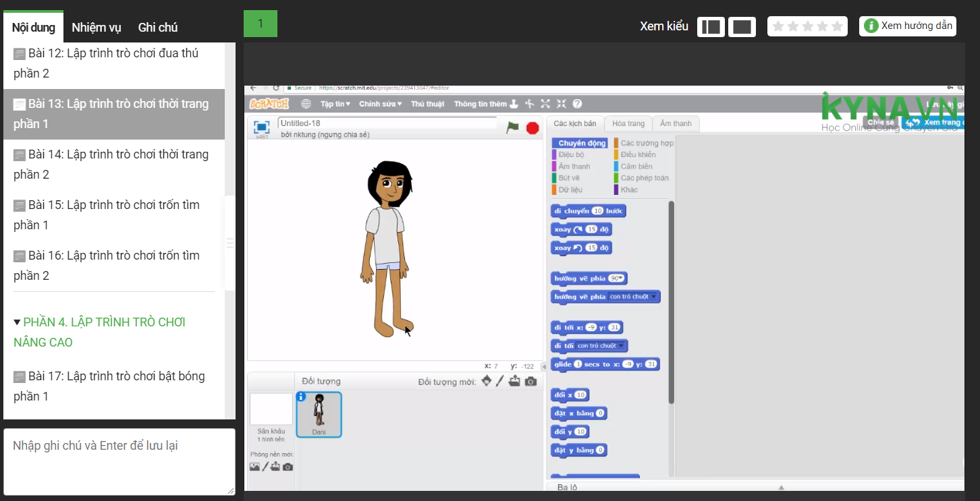Image resolution: width=980 pixels, height=501 pixels.
Task: Select the Dani sprite thumbnail
Action: click(x=319, y=413)
